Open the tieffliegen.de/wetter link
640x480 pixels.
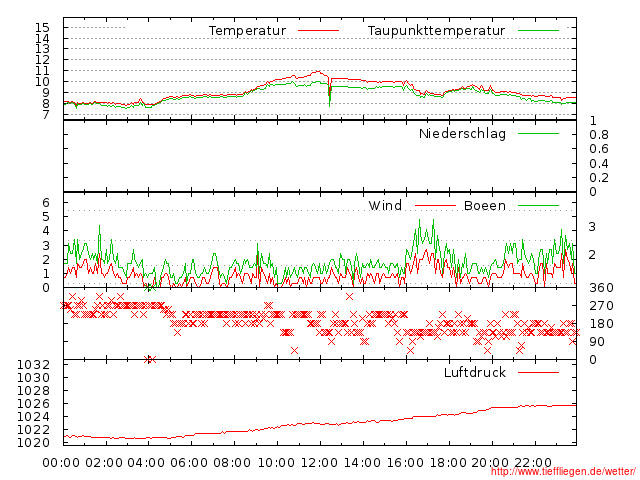(563, 472)
